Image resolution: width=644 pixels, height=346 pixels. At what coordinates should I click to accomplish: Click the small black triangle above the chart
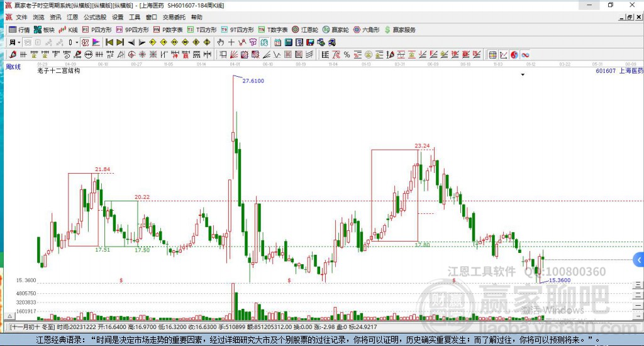click(523, 75)
